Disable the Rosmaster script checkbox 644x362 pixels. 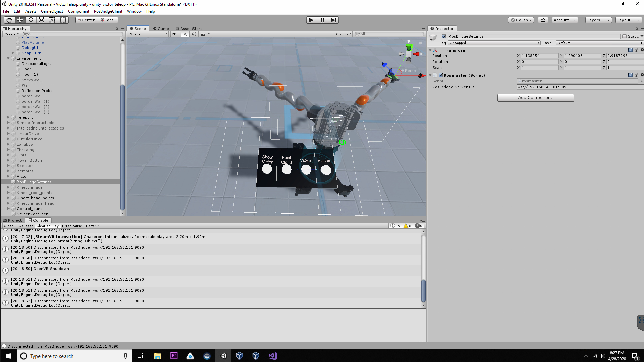(441, 75)
